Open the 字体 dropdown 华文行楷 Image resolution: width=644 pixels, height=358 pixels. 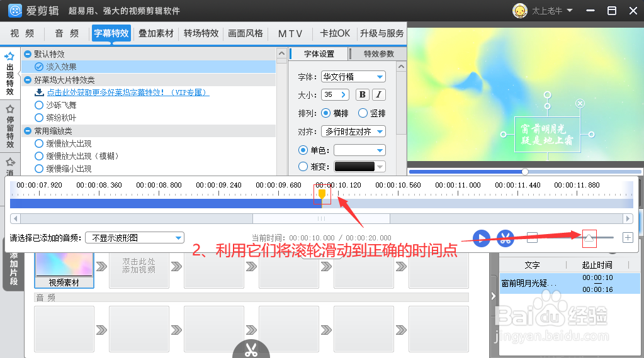354,77
